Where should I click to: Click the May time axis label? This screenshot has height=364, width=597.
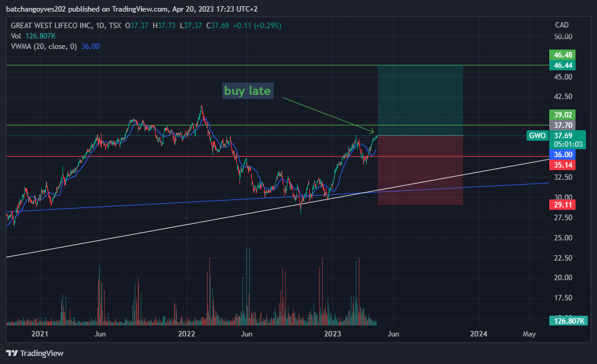point(529,333)
